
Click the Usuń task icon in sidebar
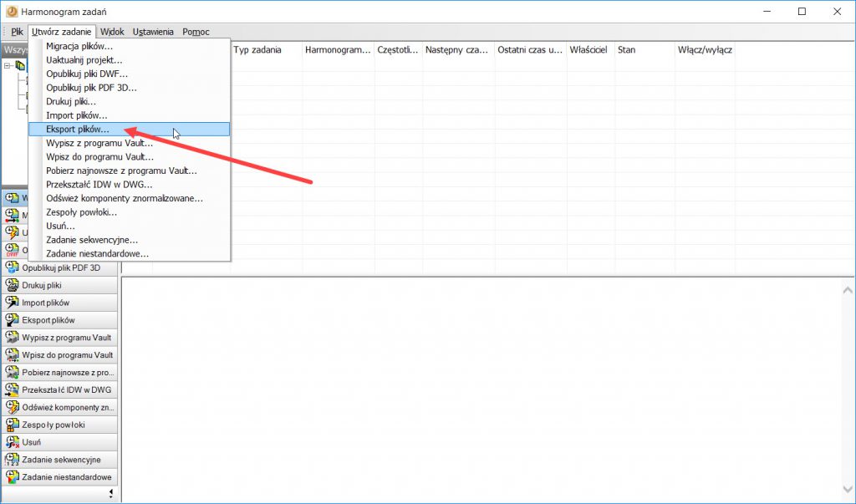pos(13,442)
